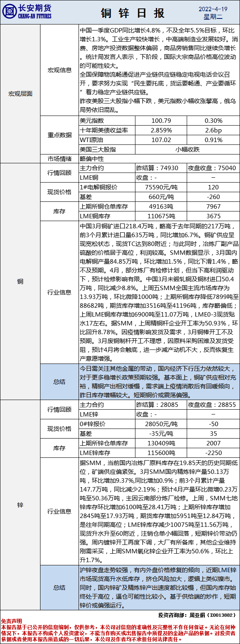Click the LME zinc stock 115600吨
This screenshot has height=644, width=240.
point(161,453)
